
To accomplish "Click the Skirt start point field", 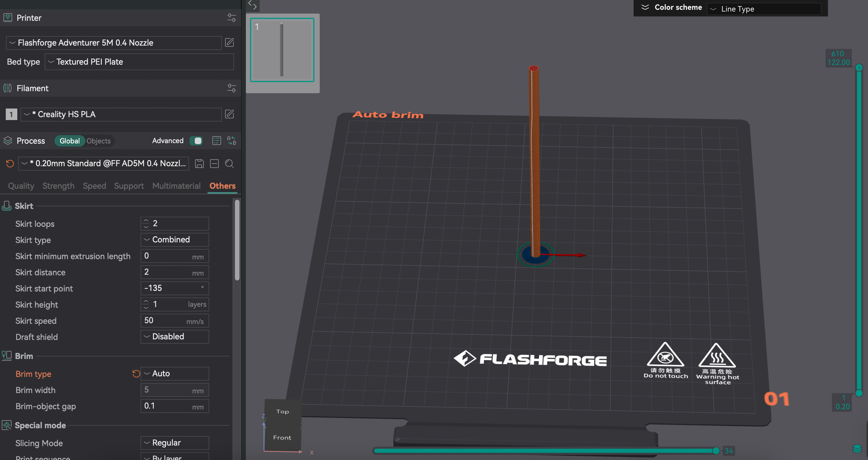I will [175, 288].
